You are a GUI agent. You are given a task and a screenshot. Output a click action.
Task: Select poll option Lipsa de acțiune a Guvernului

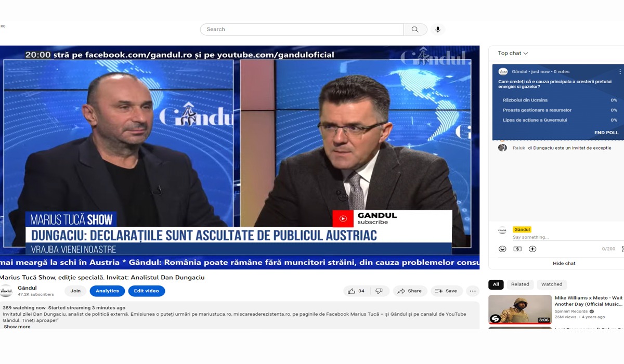(559, 120)
